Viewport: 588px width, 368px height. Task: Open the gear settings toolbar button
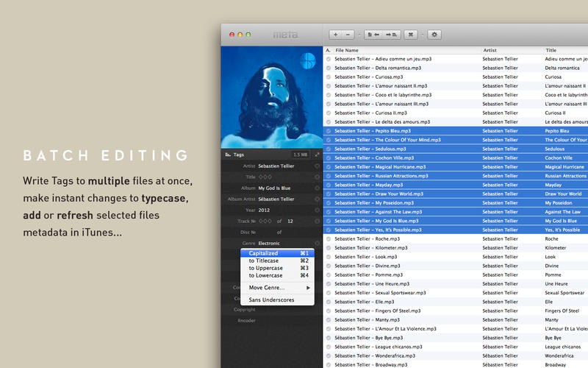(434, 35)
